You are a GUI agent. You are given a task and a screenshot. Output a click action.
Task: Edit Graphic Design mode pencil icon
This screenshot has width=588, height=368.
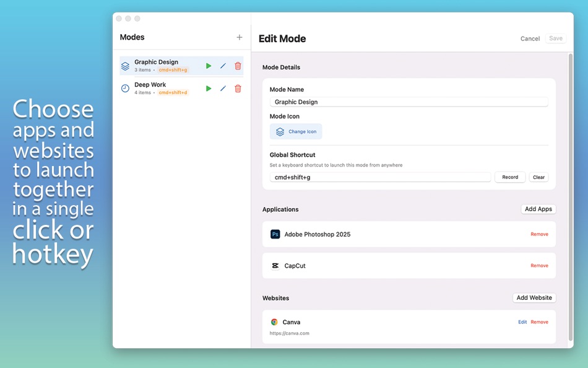point(223,66)
